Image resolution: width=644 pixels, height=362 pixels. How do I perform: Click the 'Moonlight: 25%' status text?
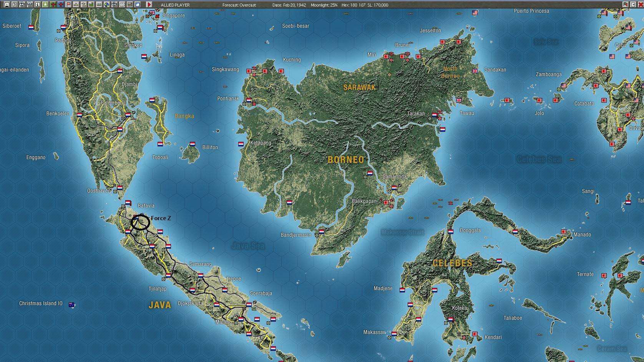click(x=324, y=5)
